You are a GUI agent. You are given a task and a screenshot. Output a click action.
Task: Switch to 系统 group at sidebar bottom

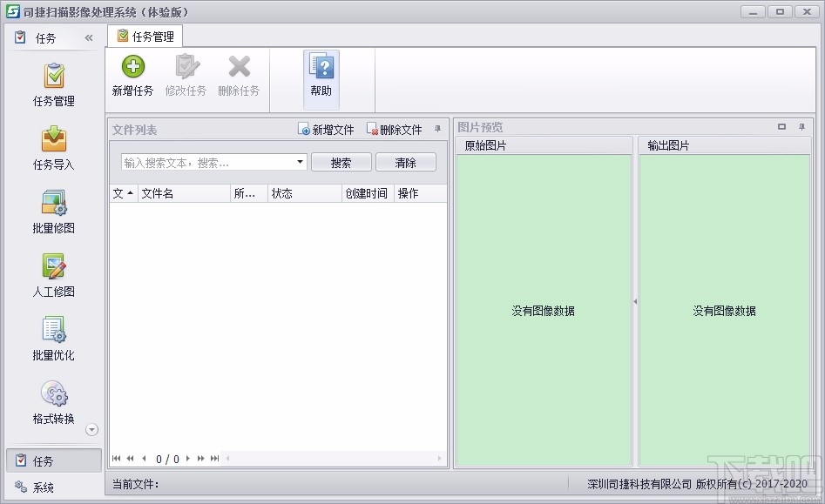pos(54,487)
